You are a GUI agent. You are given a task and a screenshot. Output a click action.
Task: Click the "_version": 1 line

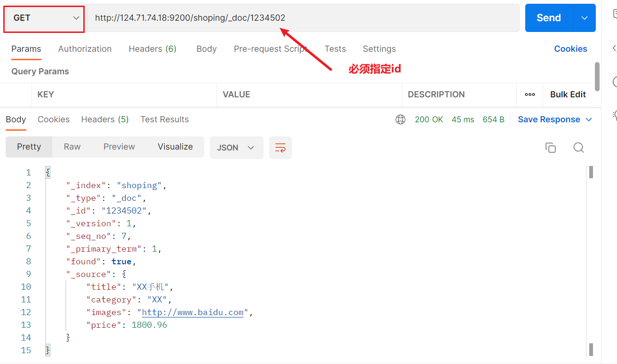pyautogui.click(x=101, y=223)
